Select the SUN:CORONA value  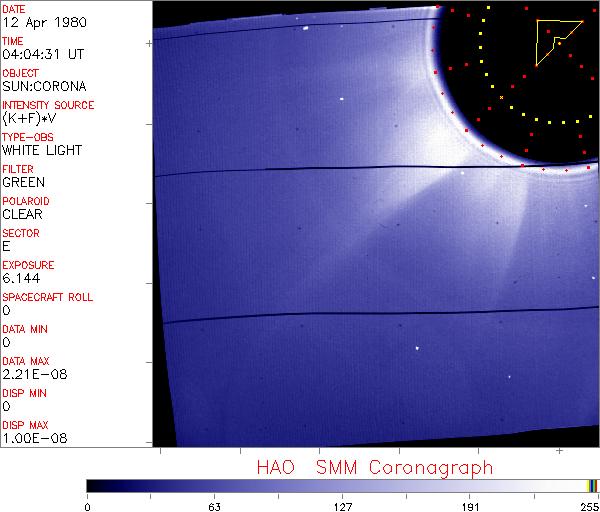coord(44,86)
